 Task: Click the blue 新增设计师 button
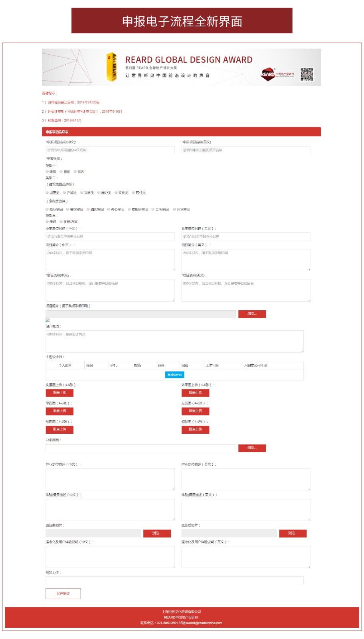[175, 375]
